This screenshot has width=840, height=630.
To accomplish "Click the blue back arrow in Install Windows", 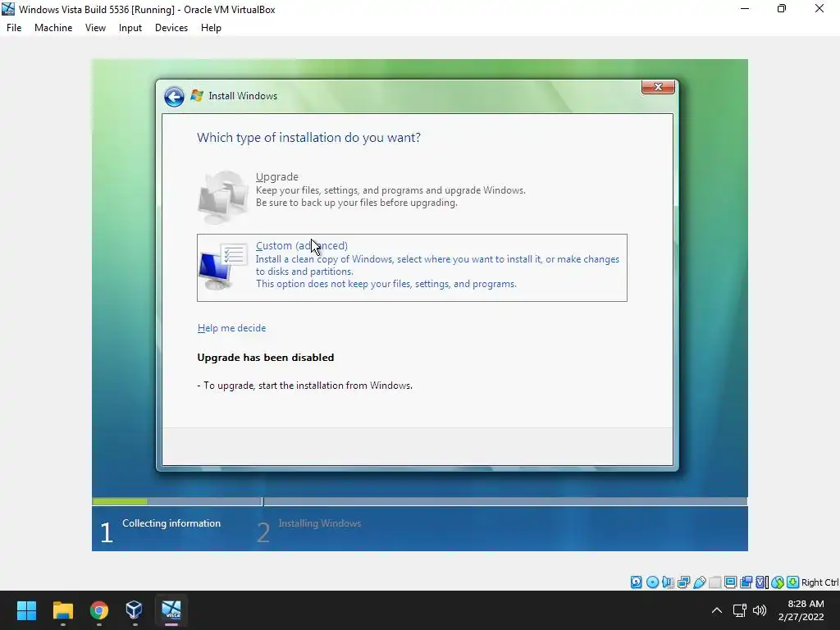I will (174, 97).
